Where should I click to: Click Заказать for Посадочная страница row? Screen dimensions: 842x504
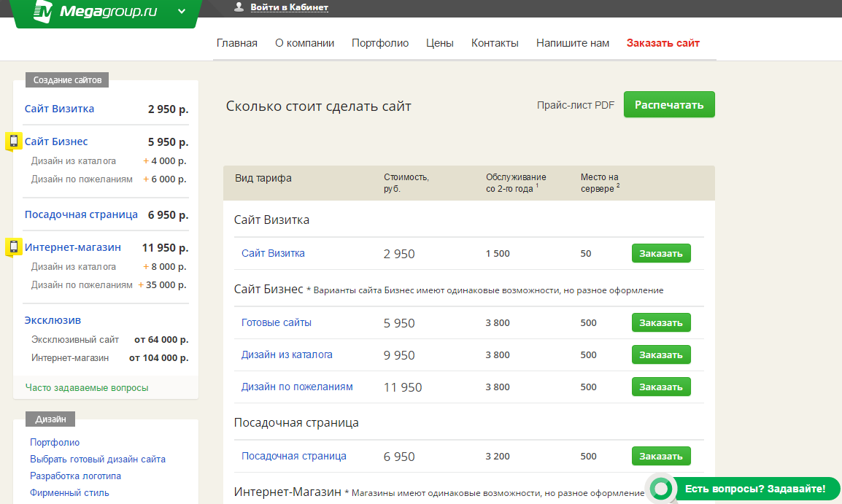(x=660, y=457)
